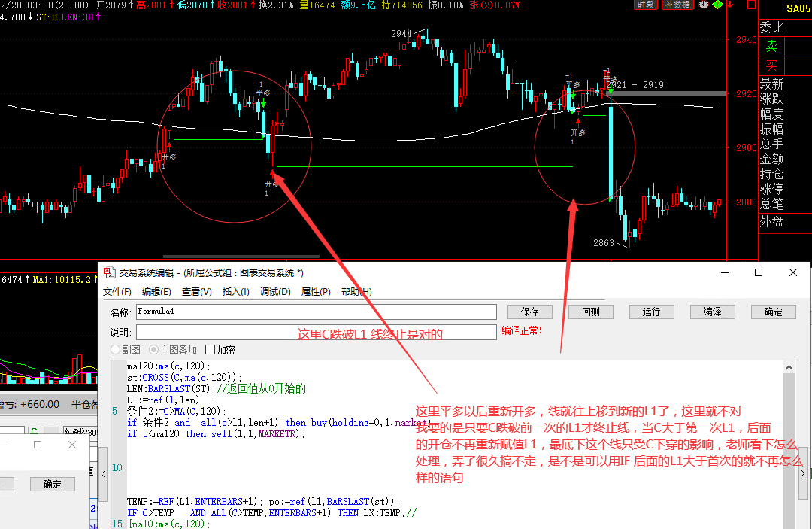Click the 2944 high price marker on chart

pyautogui.click(x=401, y=34)
